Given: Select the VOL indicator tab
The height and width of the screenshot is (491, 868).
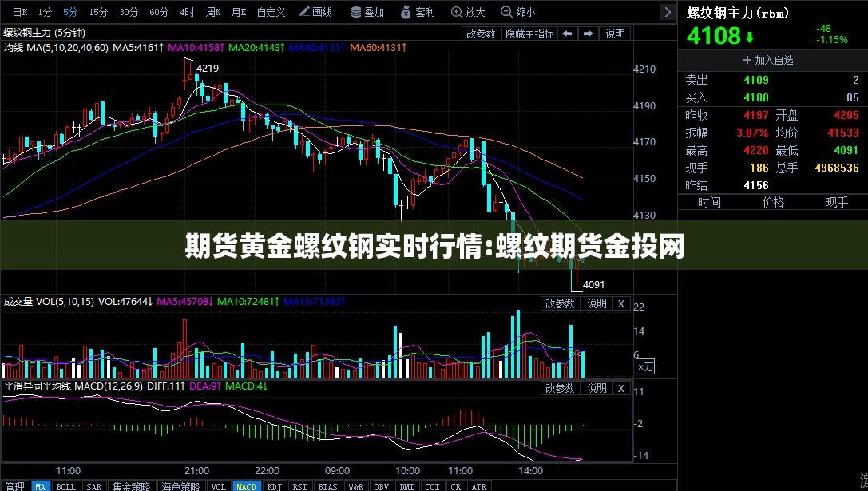Looking at the screenshot, I should click(x=219, y=486).
